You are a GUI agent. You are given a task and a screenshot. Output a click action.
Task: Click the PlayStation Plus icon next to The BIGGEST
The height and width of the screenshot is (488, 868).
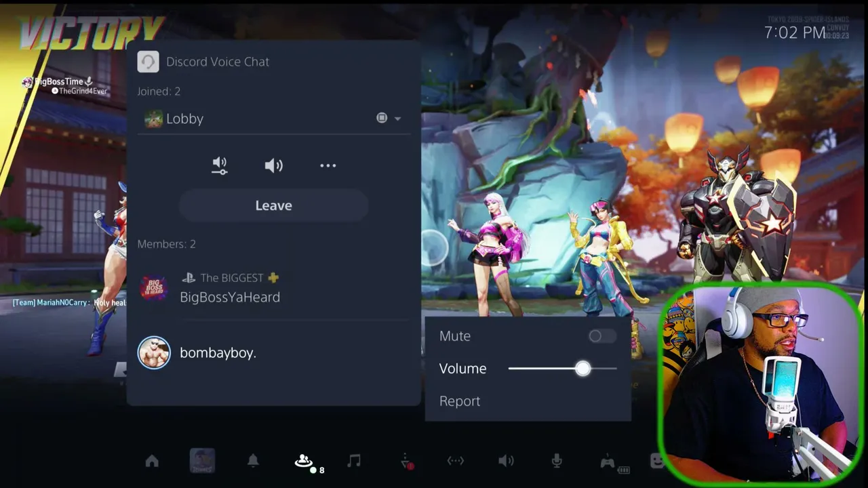pyautogui.click(x=273, y=278)
